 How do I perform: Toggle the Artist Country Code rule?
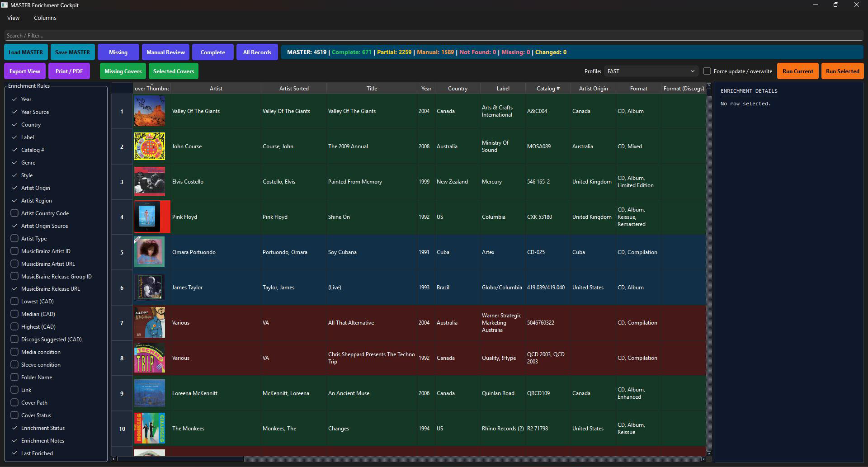[14, 213]
